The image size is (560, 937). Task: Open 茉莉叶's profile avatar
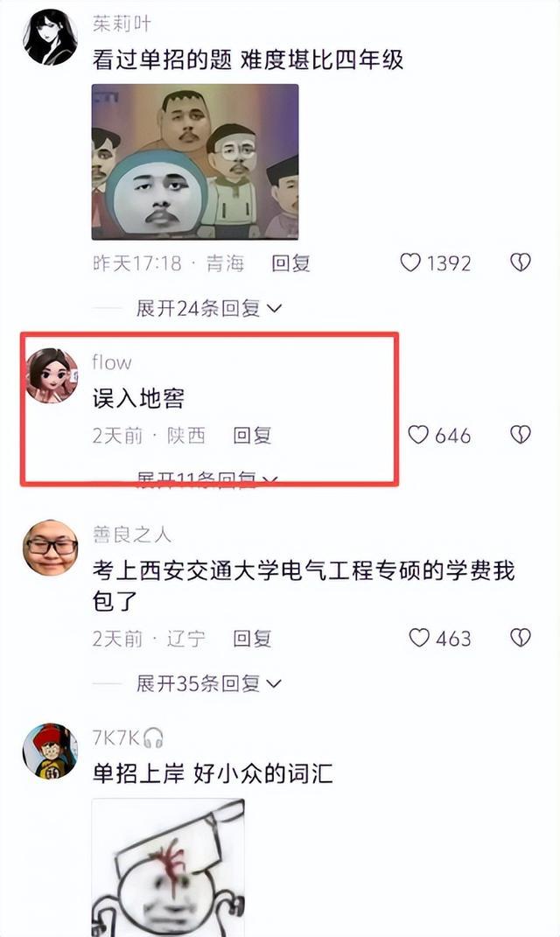(50, 37)
